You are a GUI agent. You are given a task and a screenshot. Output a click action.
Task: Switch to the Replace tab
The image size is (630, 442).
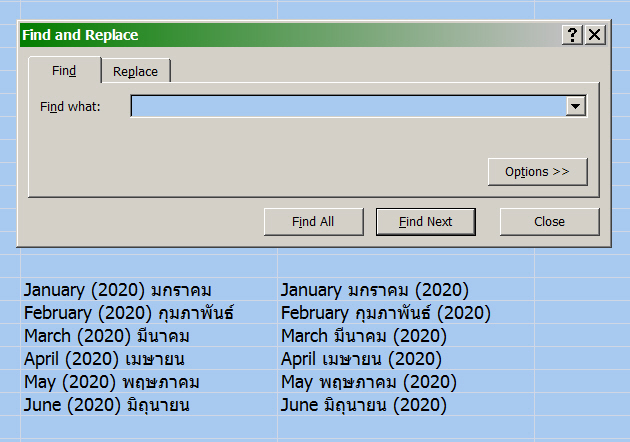coord(135,71)
